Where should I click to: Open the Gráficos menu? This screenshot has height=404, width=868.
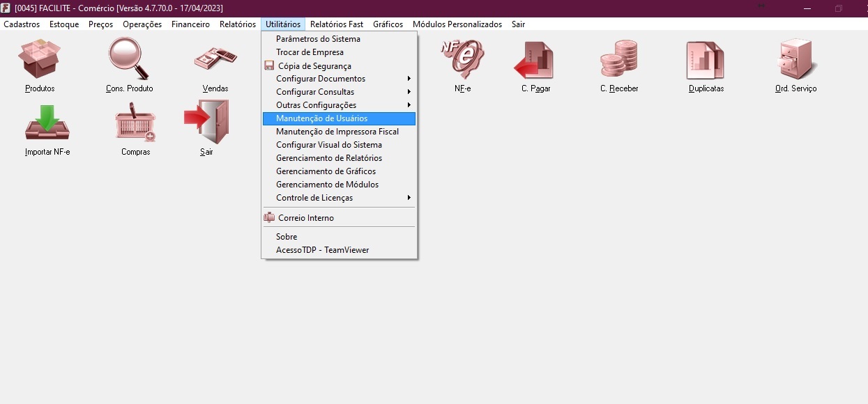point(388,24)
